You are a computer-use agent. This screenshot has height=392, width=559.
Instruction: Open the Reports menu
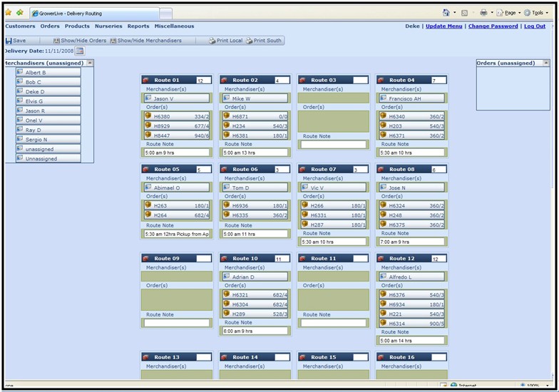[x=138, y=26]
